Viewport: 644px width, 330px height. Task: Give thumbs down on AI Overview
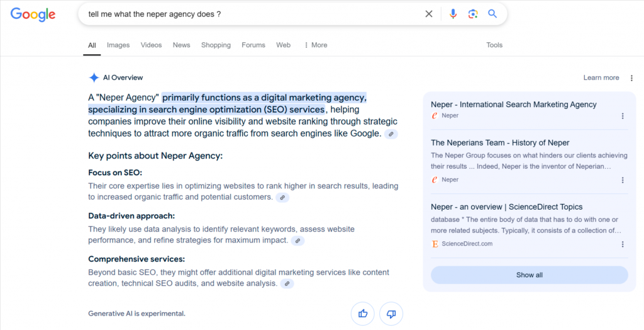click(391, 314)
